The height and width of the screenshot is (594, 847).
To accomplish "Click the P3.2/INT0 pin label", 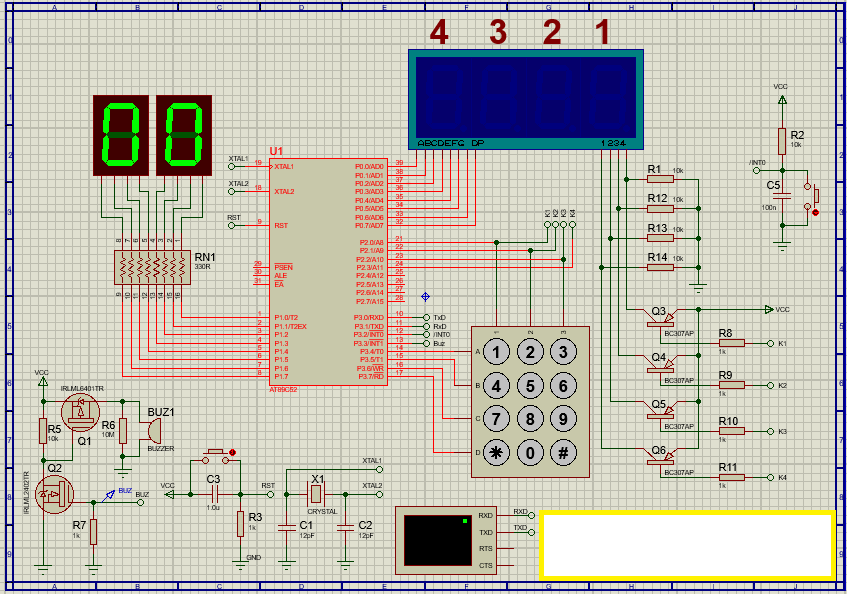I will (x=368, y=335).
